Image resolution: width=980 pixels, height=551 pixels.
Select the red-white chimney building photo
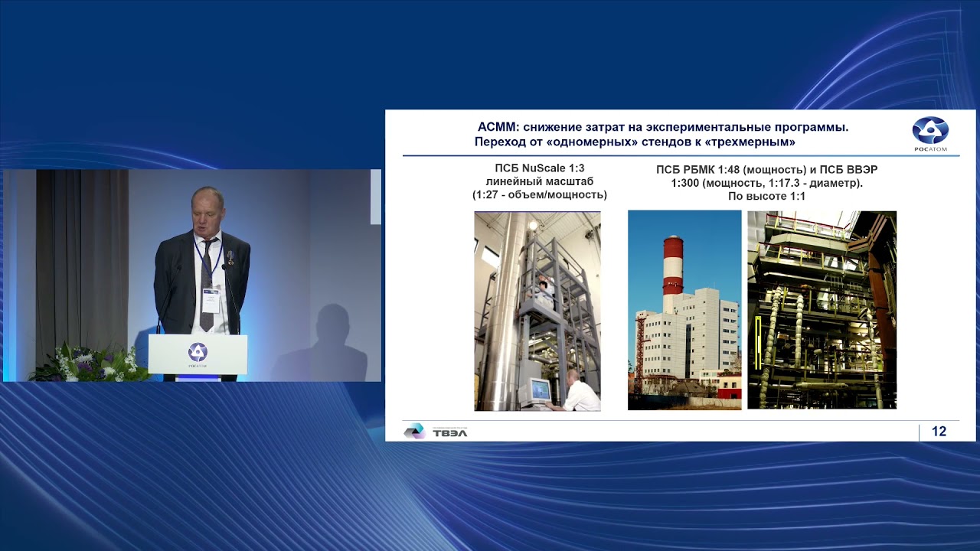[x=684, y=310]
